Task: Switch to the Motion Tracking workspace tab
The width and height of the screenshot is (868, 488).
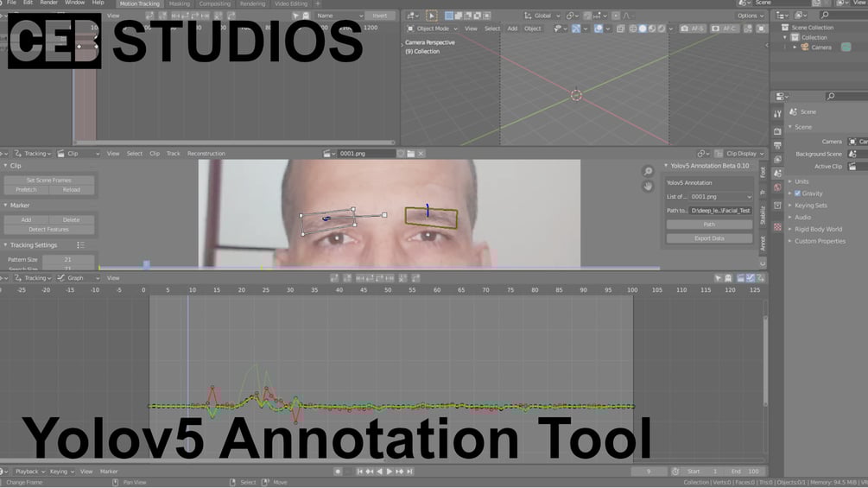Action: coord(140,3)
